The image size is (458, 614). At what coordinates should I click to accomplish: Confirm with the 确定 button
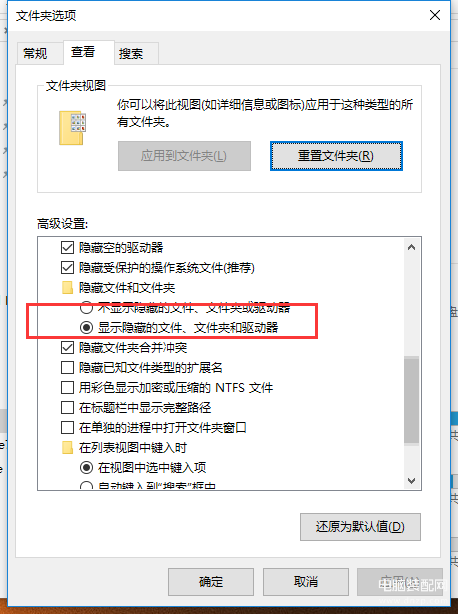[211, 582]
